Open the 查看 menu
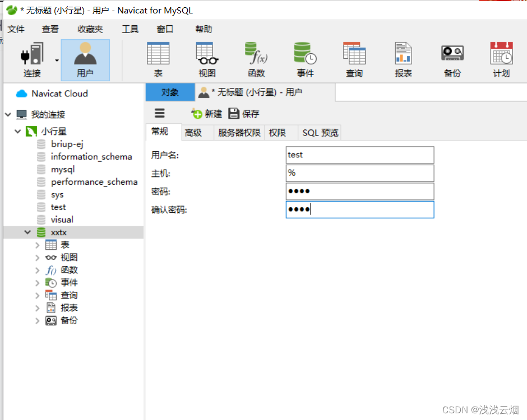 pos(50,29)
